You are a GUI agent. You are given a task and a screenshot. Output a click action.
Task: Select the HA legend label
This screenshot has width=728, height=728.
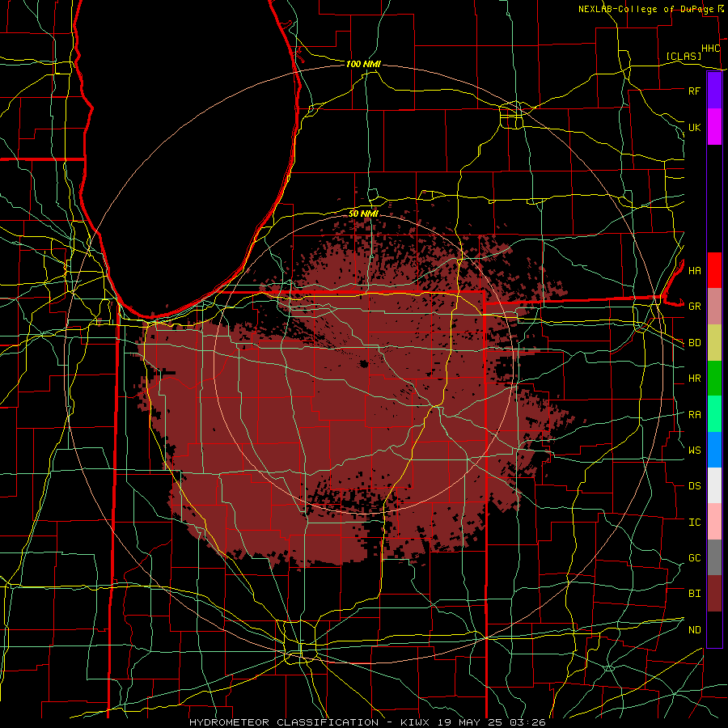click(694, 271)
